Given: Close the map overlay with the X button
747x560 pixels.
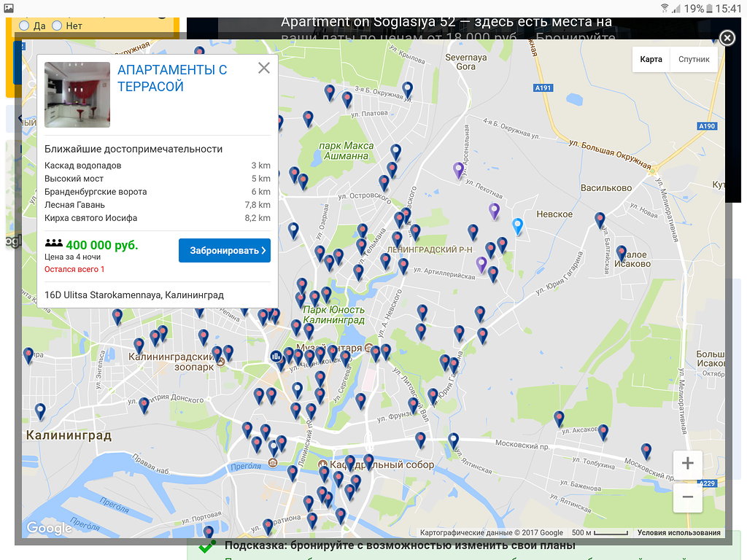Looking at the screenshot, I should point(727,38).
